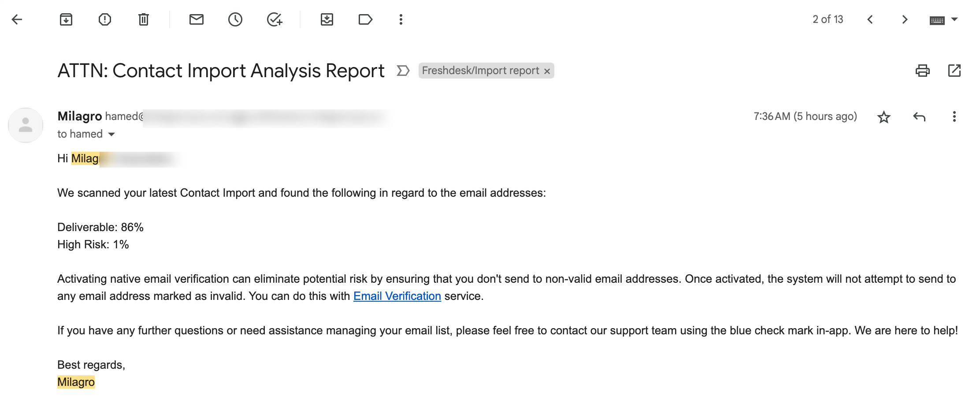This screenshot has height=404, width=980.
Task: Add this email to Tasks
Action: pyautogui.click(x=275, y=19)
